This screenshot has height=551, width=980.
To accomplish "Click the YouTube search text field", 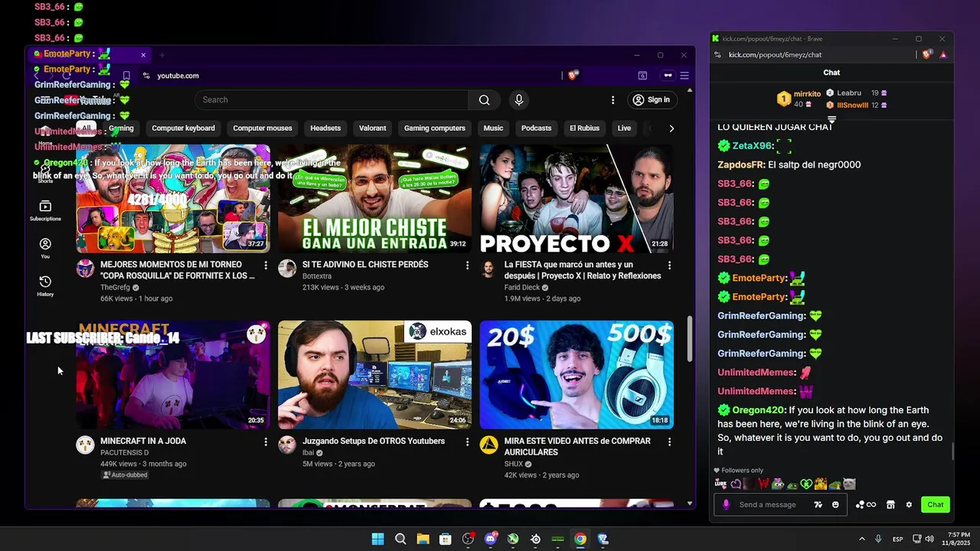I will pyautogui.click(x=332, y=99).
